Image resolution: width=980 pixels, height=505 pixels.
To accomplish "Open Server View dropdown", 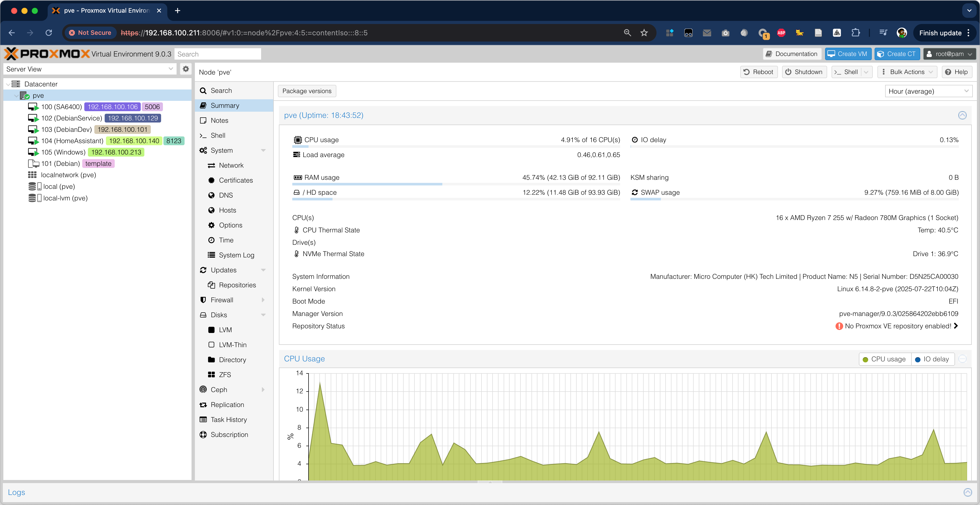I will click(171, 69).
